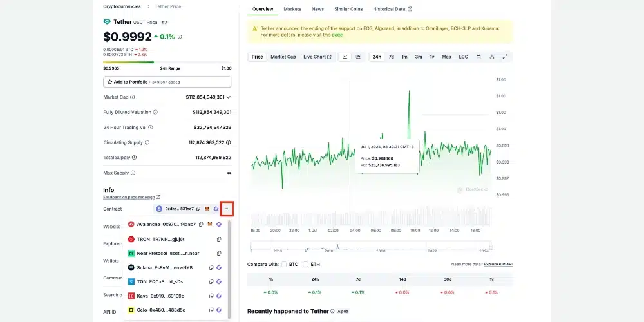Select the 3m chart range
The height and width of the screenshot is (322, 644).
point(419,57)
